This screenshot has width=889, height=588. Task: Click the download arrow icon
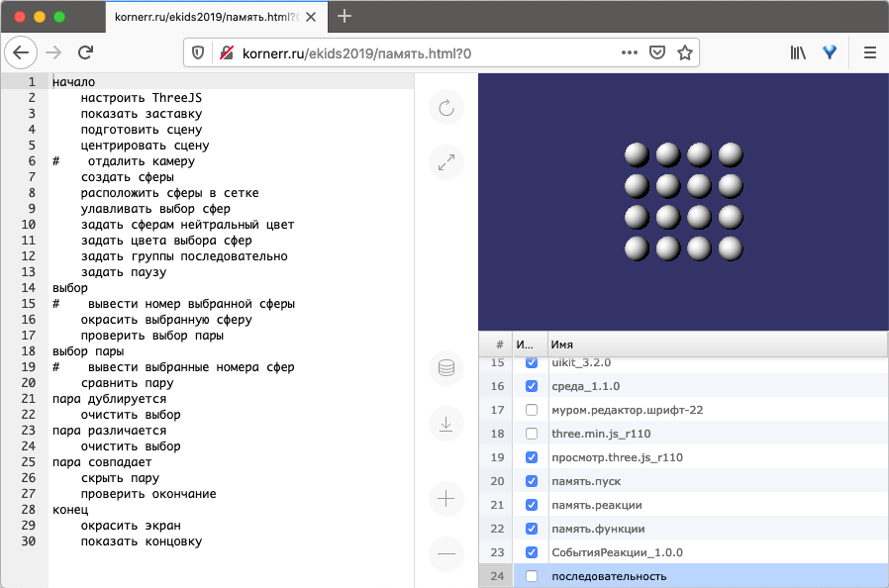tap(445, 424)
